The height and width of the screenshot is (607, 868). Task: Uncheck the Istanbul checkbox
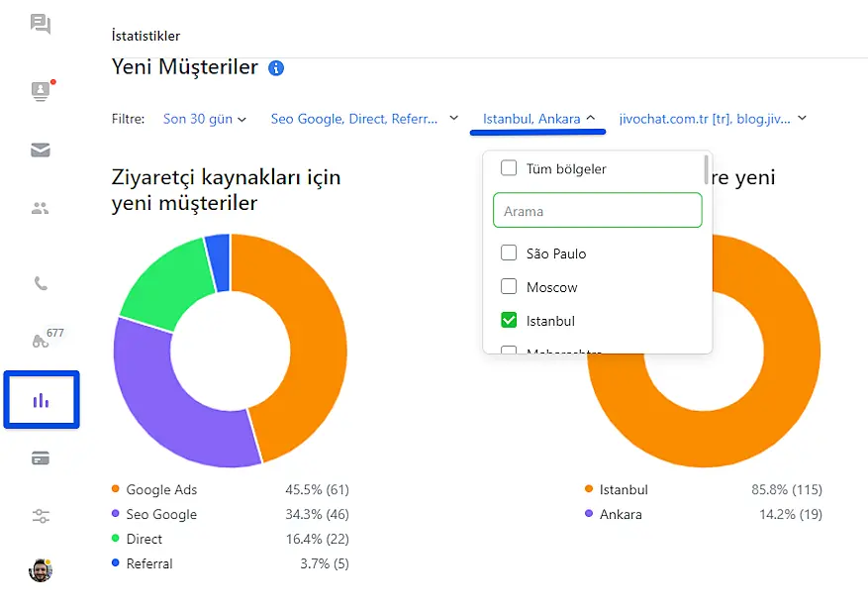click(x=509, y=321)
